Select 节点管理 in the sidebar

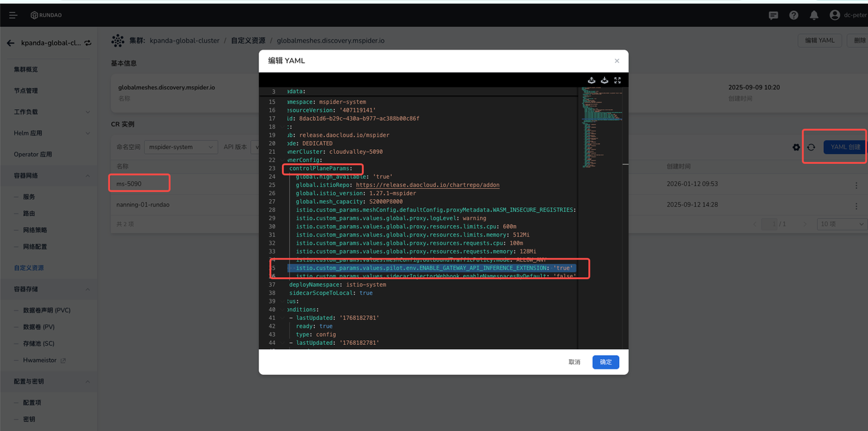coord(26,91)
